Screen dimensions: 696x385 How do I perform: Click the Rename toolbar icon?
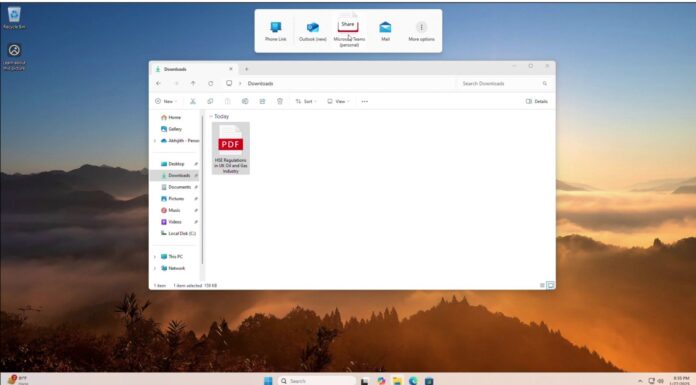coord(245,101)
